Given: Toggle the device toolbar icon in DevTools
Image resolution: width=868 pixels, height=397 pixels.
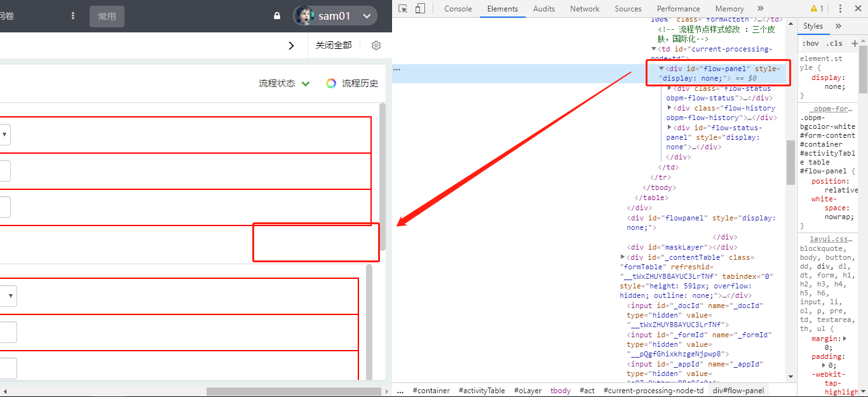Looking at the screenshot, I should [420, 8].
